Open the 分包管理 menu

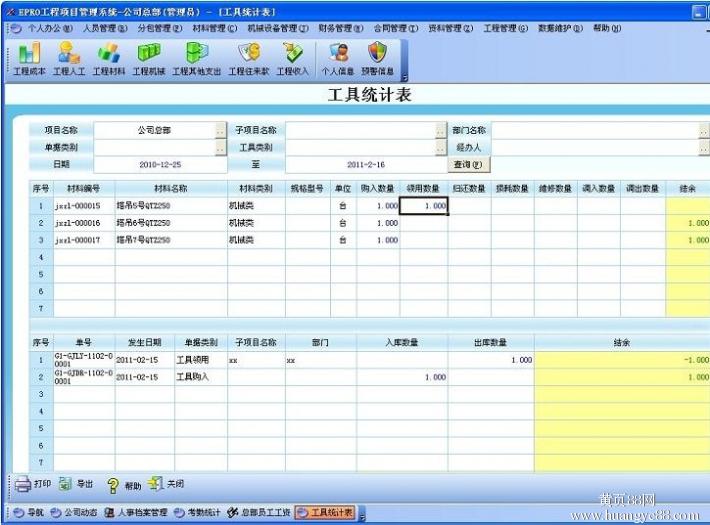point(160,28)
